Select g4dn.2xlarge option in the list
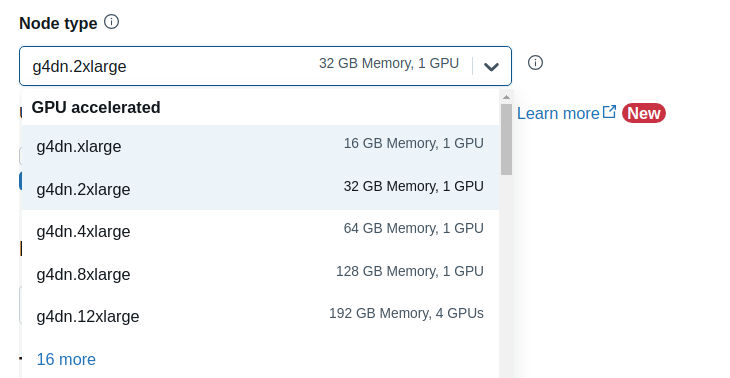This screenshot has height=378, width=730. [x=260, y=189]
